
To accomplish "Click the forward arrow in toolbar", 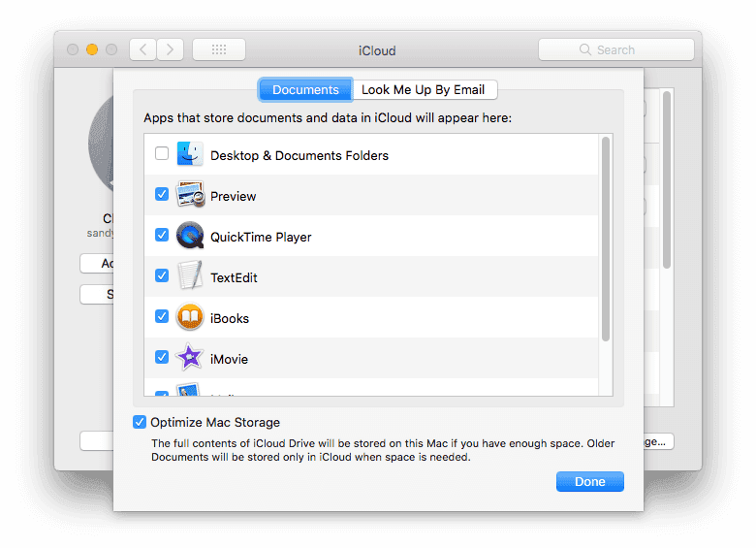I will 171,49.
